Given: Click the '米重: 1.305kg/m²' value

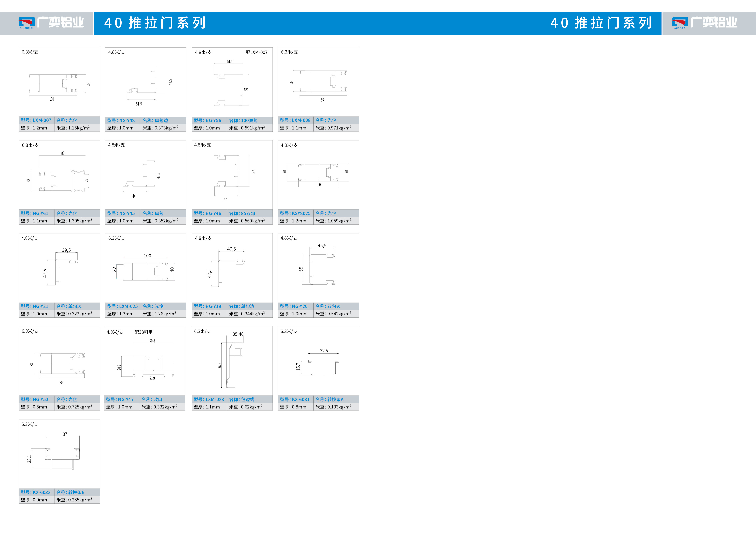Looking at the screenshot, I should click(75, 221).
